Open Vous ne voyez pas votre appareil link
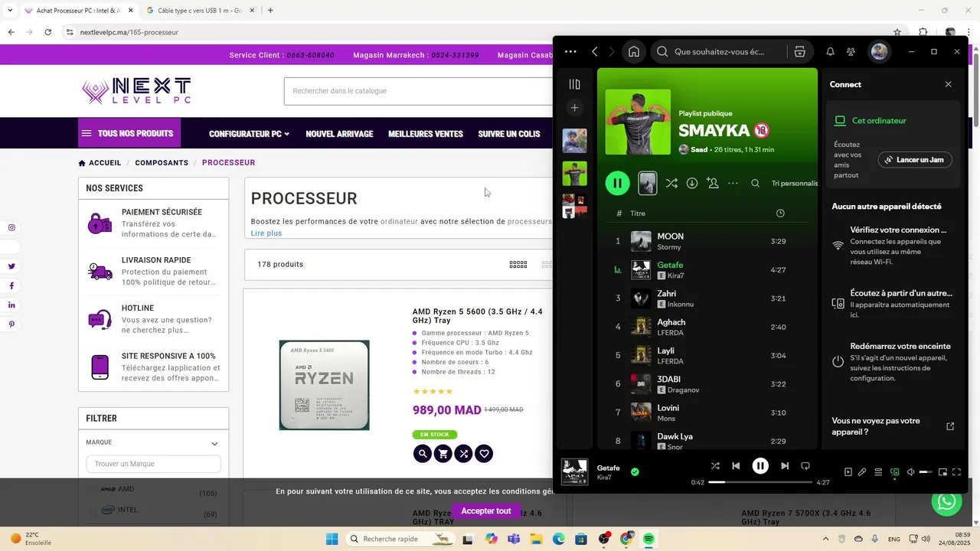This screenshot has width=980, height=551. [893, 426]
